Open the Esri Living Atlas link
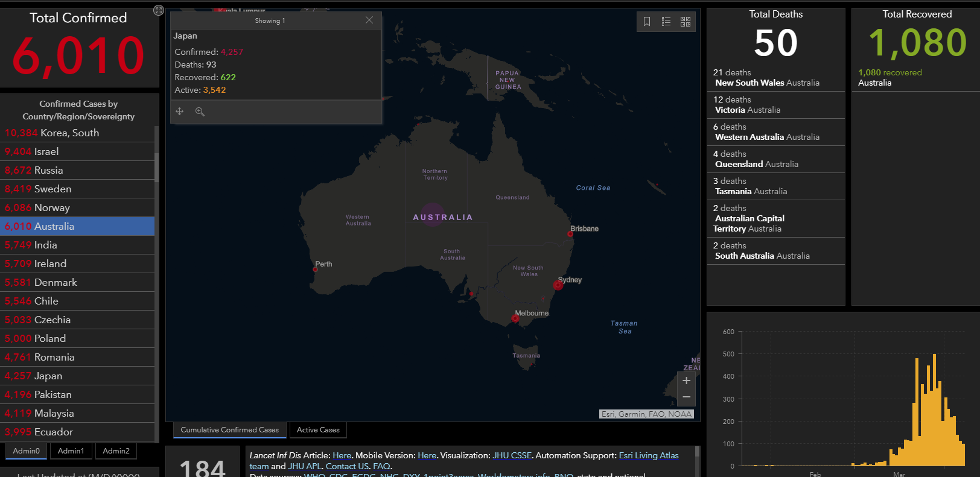This screenshot has width=980, height=477. point(649,456)
